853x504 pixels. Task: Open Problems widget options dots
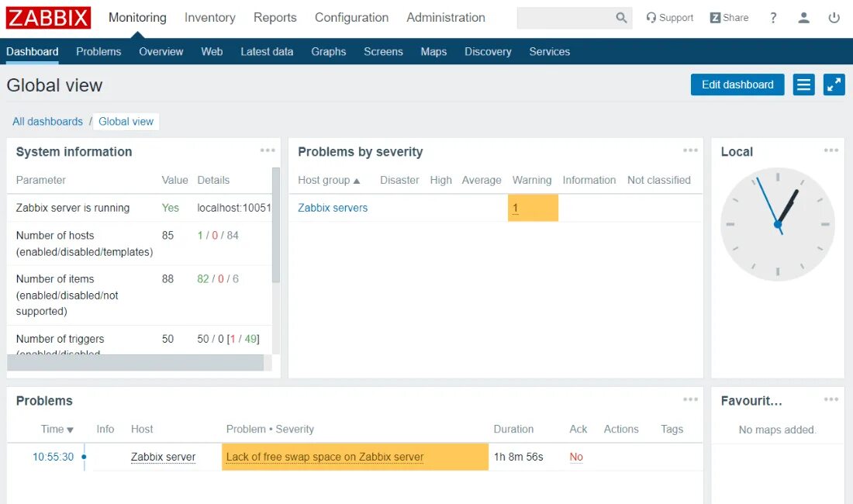690,399
